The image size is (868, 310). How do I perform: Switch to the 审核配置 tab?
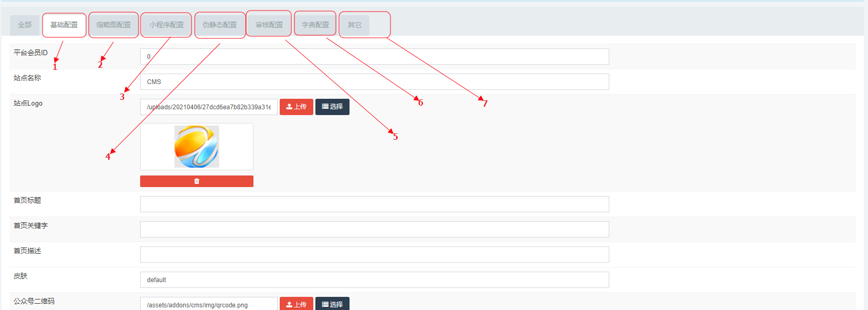pos(269,25)
